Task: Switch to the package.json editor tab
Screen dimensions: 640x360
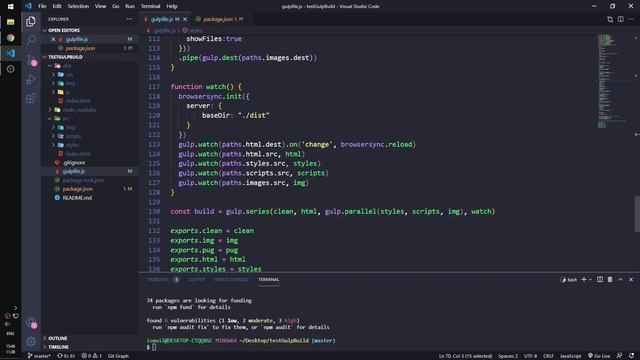Action: [220, 19]
